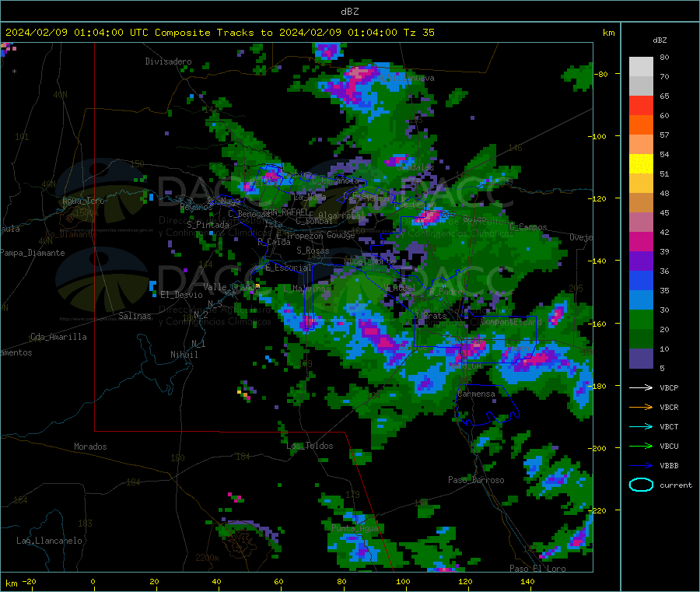The image size is (700, 592).
Task: Click the El_Desvio map label
Action: click(181, 295)
